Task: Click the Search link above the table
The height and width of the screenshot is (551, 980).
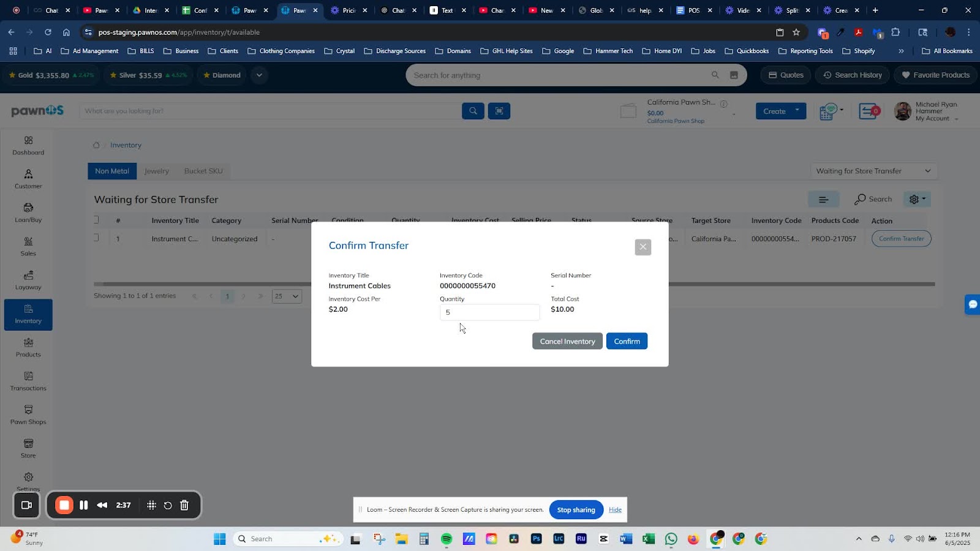Action: click(873, 199)
